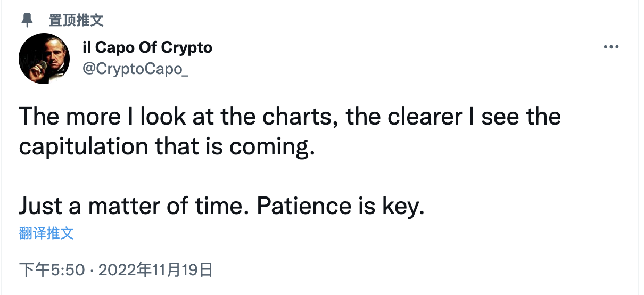Click the word "Crypto" in the display name
The image size is (644, 295).
[186, 47]
